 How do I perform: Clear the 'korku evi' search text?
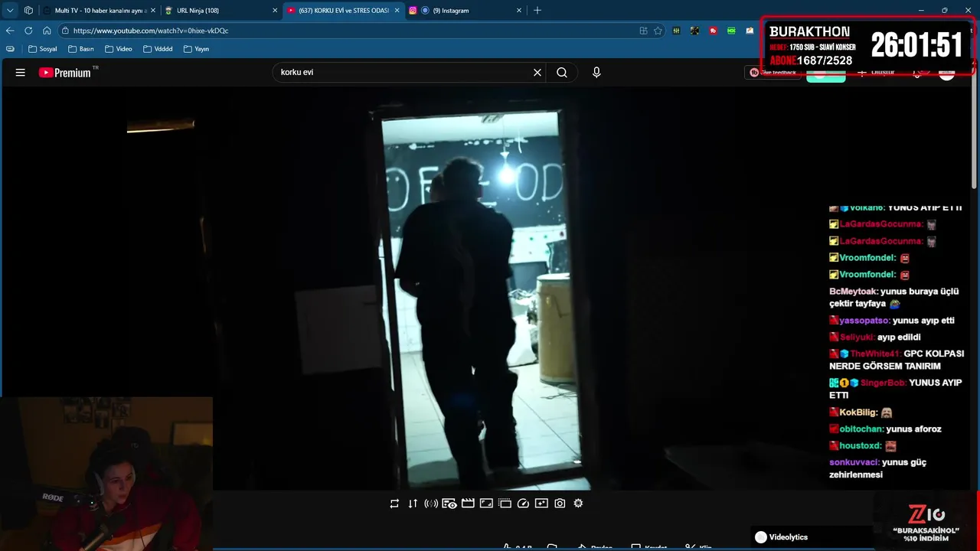[537, 73]
